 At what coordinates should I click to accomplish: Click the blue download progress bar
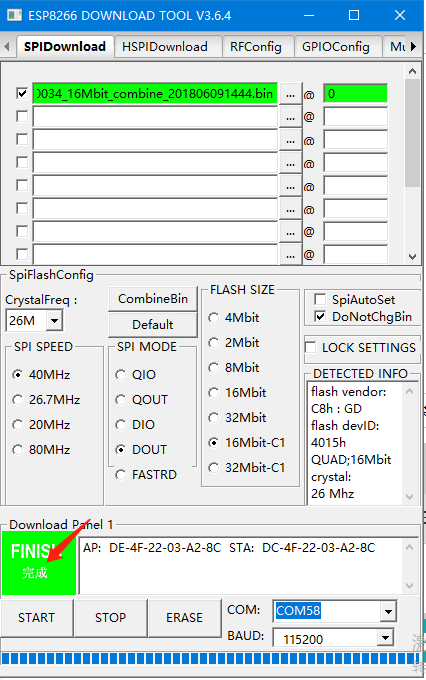tap(210, 658)
